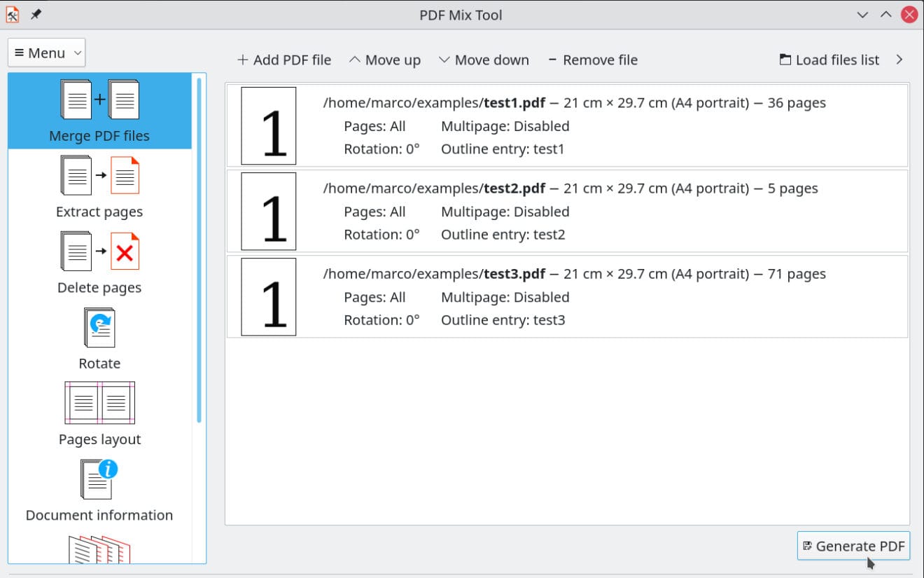Add a PDF file using the toolbar

pos(283,60)
